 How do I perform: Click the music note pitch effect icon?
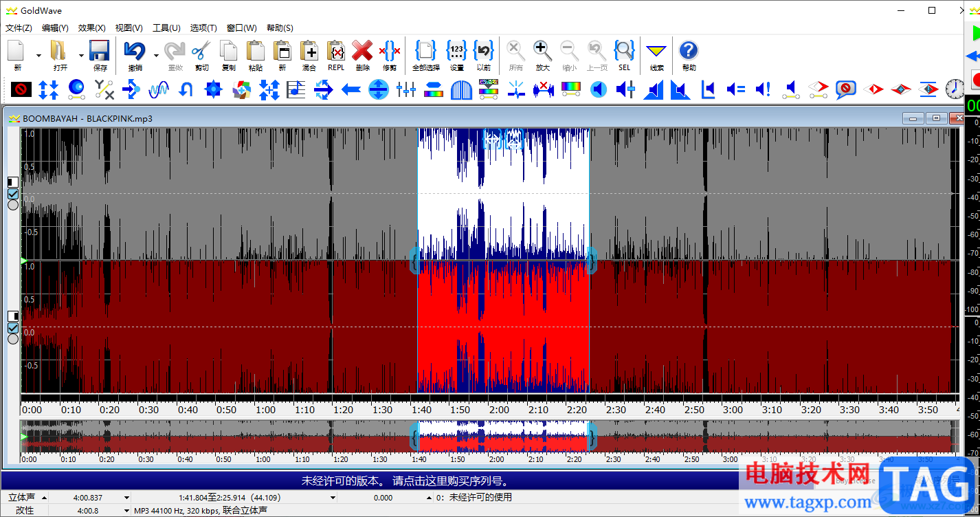click(x=296, y=89)
